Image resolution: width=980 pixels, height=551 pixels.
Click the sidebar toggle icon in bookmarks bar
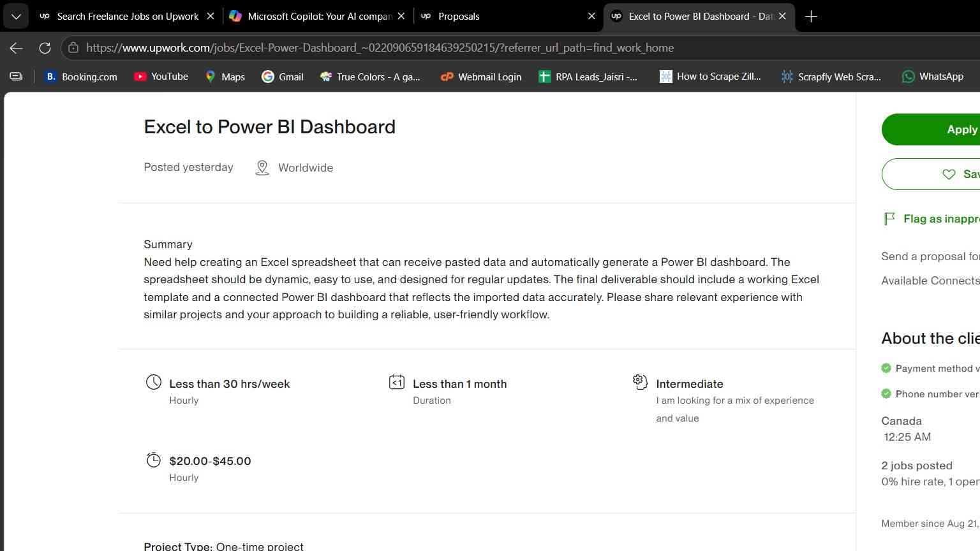pyautogui.click(x=16, y=77)
